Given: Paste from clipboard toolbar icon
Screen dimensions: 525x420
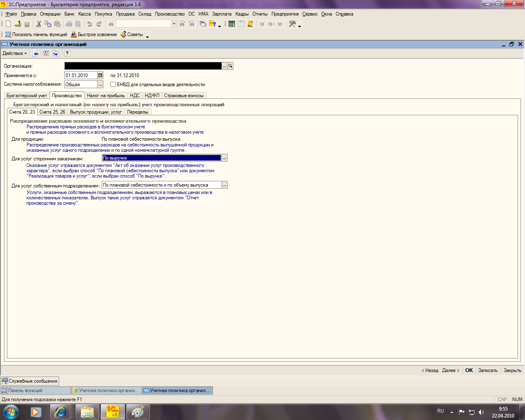Looking at the screenshot, I should pyautogui.click(x=57, y=24).
